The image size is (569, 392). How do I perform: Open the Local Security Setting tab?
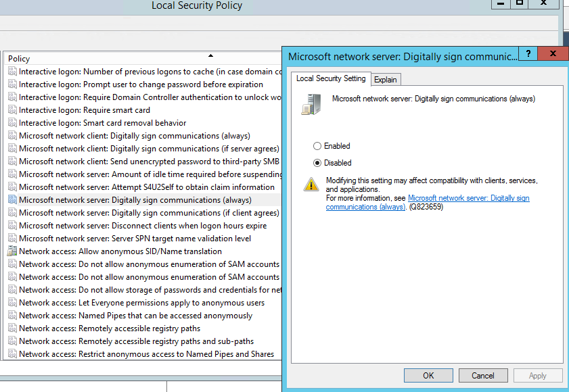(x=331, y=78)
